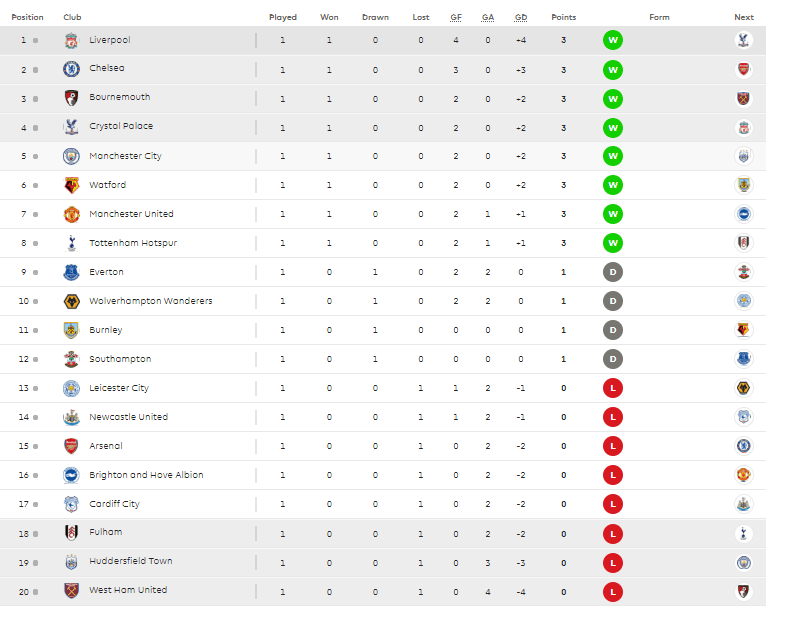This screenshot has height=631, width=791.
Task: Click the Chelsea club badge
Action: tap(71, 69)
